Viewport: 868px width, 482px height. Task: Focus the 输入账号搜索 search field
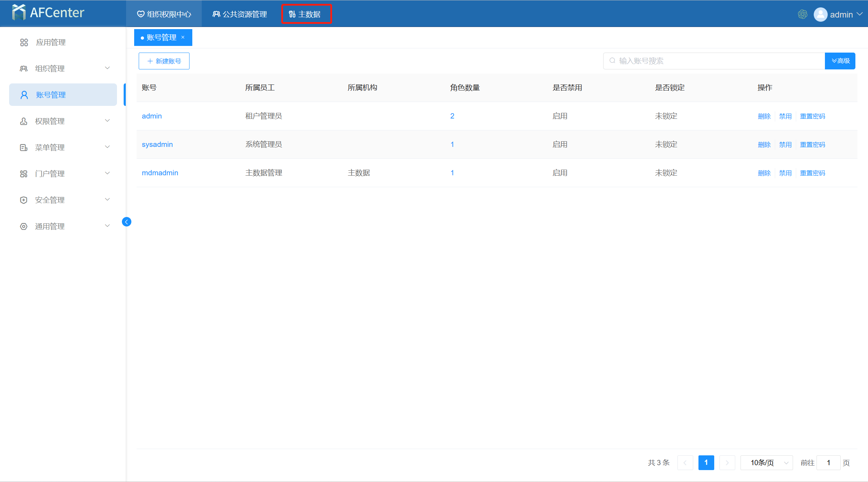point(714,61)
